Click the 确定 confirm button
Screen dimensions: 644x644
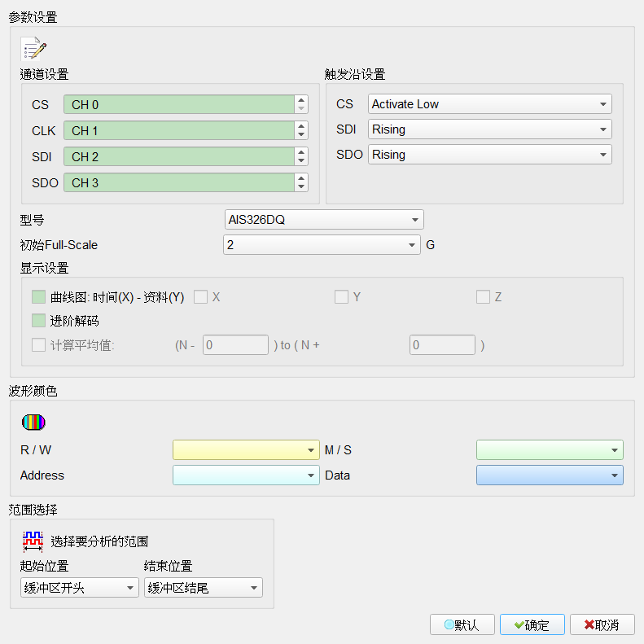tap(532, 624)
